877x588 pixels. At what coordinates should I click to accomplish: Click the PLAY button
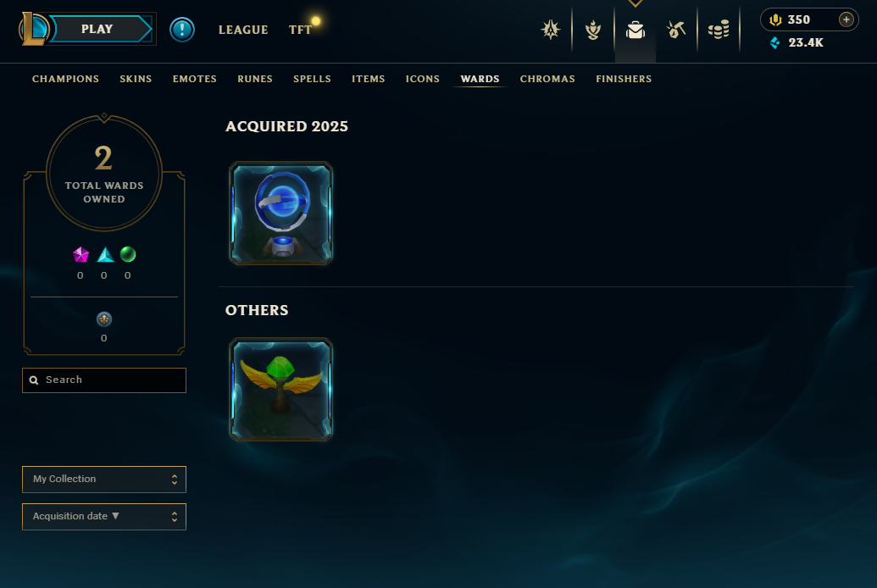click(x=97, y=29)
